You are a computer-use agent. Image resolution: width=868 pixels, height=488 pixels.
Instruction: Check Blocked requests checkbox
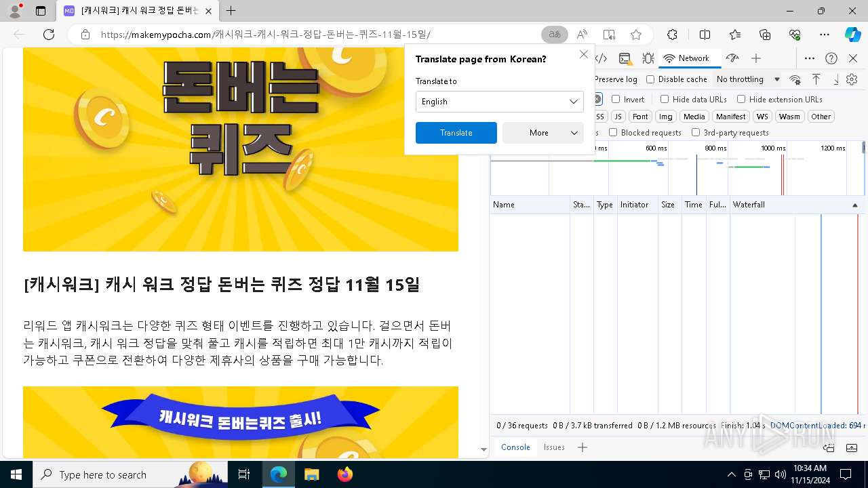coord(613,133)
